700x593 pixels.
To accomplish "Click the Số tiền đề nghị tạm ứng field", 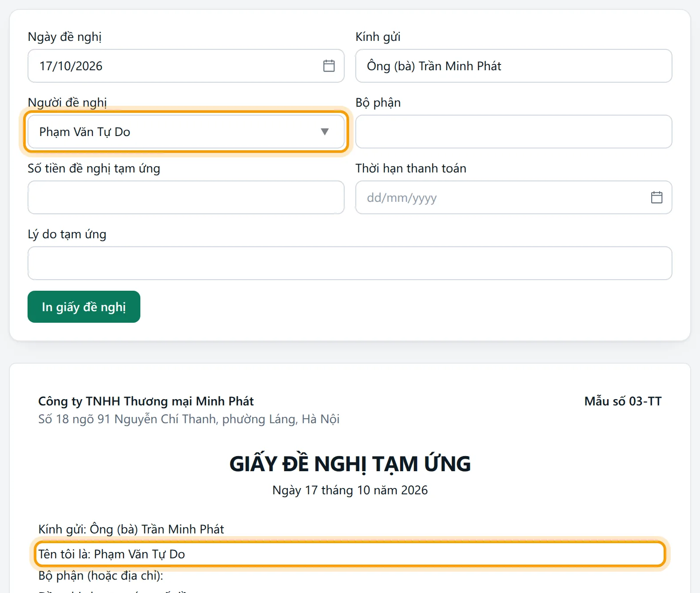I will [x=186, y=197].
